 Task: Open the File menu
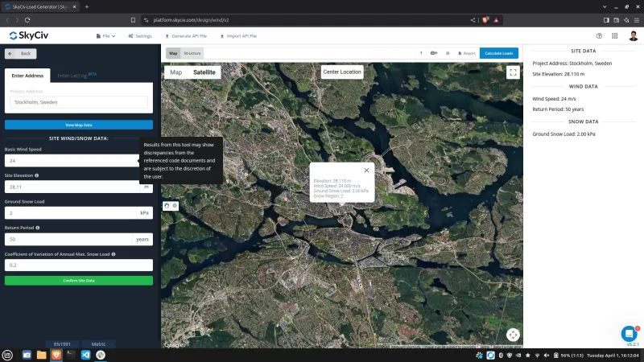pyautogui.click(x=105, y=36)
